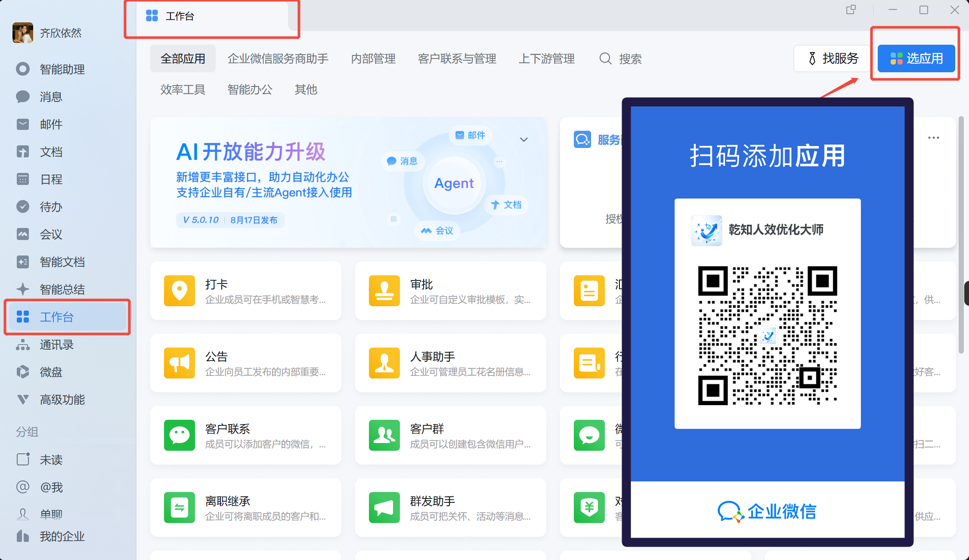Collapse the AI banner with the chevron

click(x=523, y=139)
